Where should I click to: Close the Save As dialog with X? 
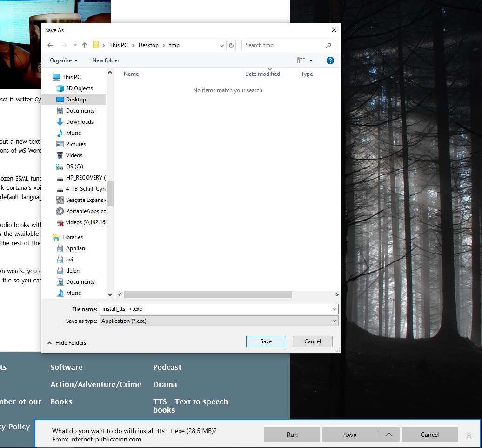pos(334,30)
